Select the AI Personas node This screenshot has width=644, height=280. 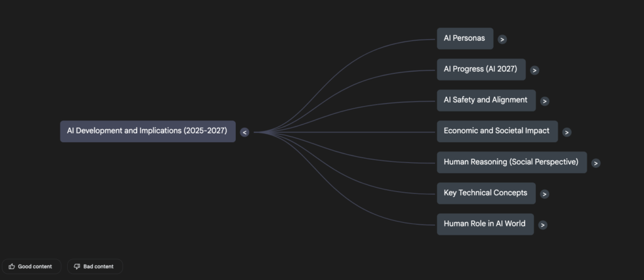(465, 38)
